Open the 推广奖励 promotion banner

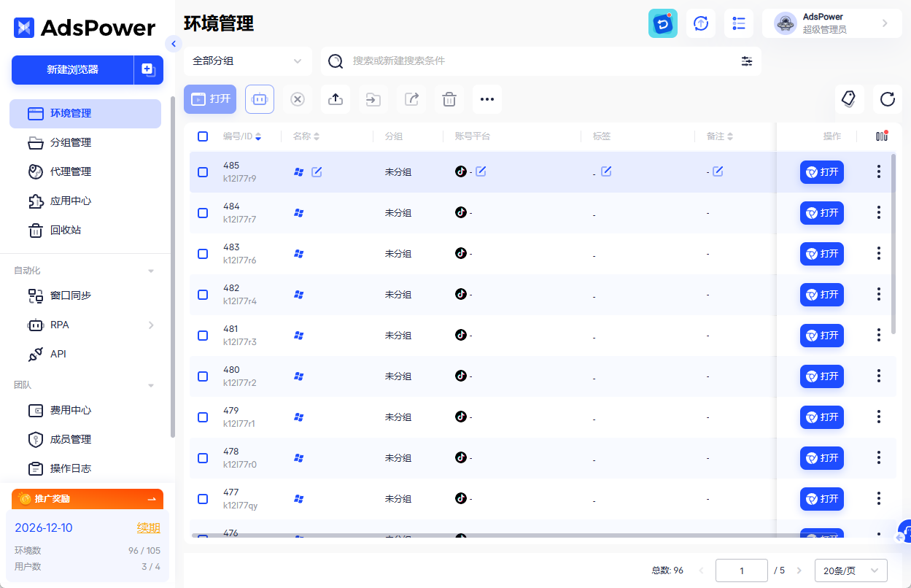click(88, 499)
